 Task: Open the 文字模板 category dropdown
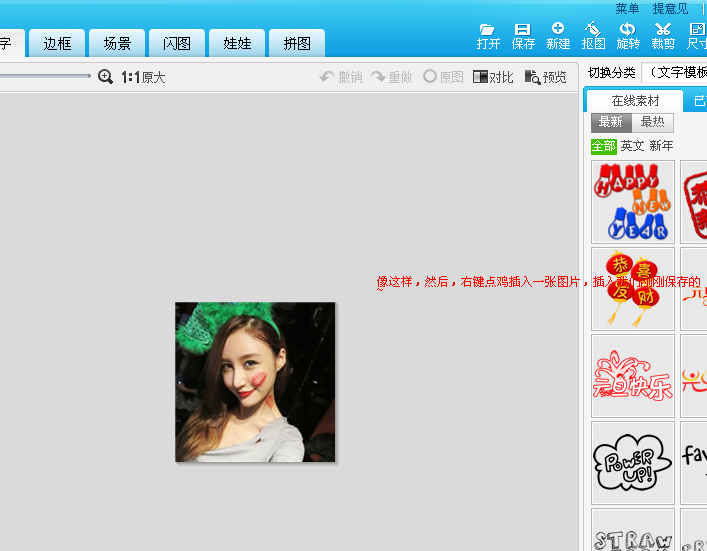point(675,73)
